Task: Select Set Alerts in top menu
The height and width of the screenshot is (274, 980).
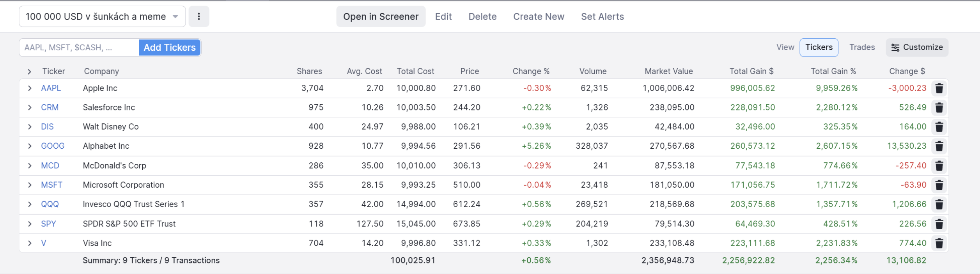Action: pos(602,16)
